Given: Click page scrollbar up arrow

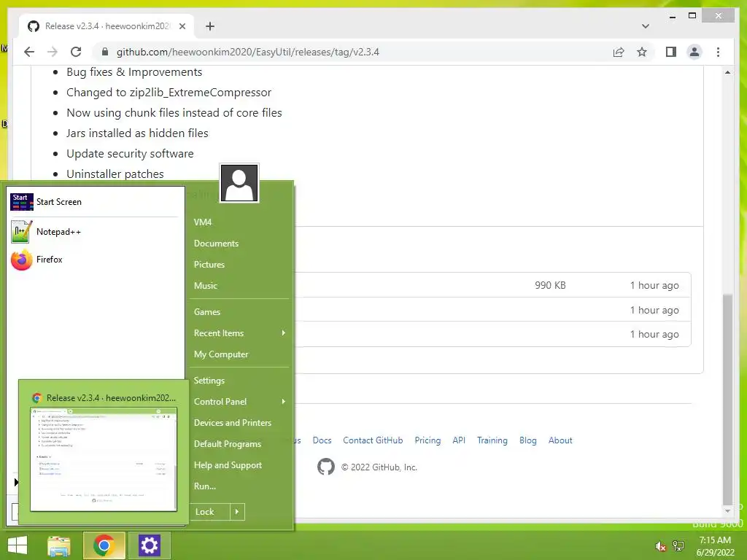Looking at the screenshot, I should coord(727,72).
